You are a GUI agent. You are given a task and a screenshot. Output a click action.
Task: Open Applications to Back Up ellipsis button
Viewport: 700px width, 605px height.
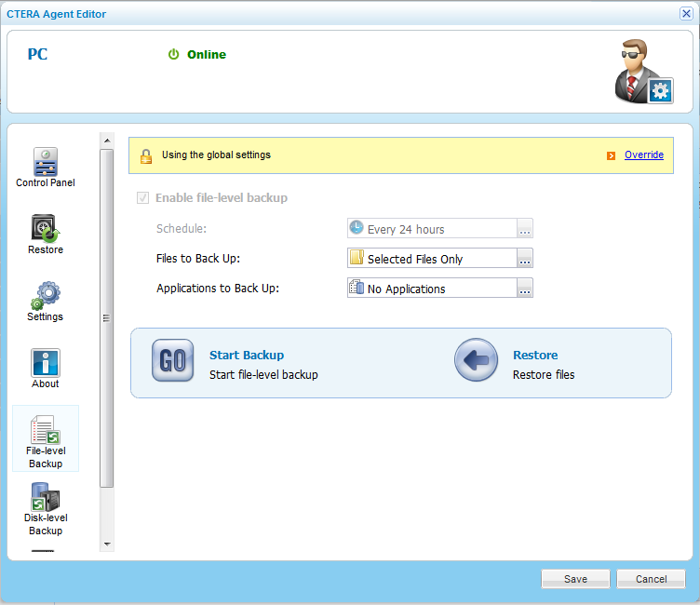(x=525, y=288)
